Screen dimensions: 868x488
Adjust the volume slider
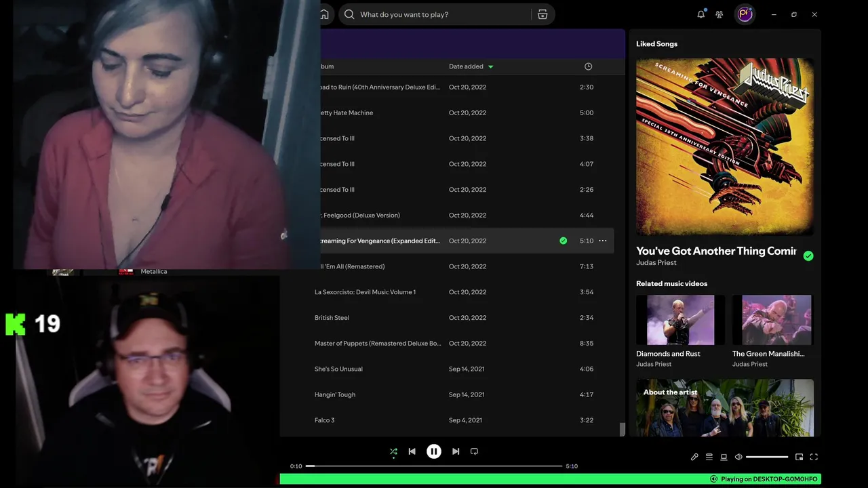(767, 457)
